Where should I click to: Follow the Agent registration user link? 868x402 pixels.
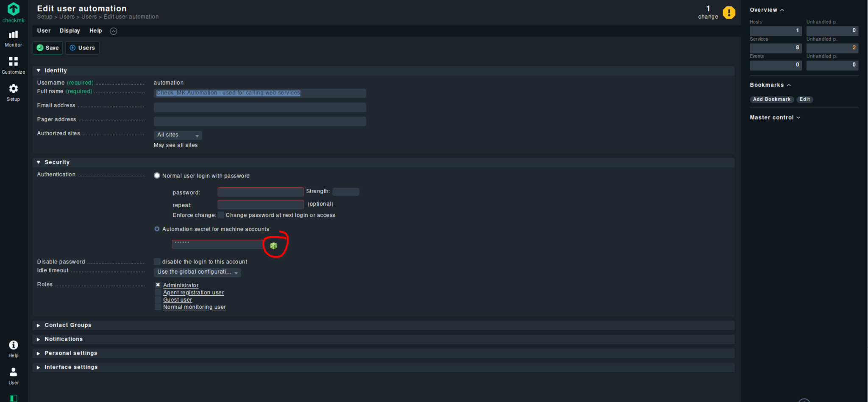tap(193, 293)
